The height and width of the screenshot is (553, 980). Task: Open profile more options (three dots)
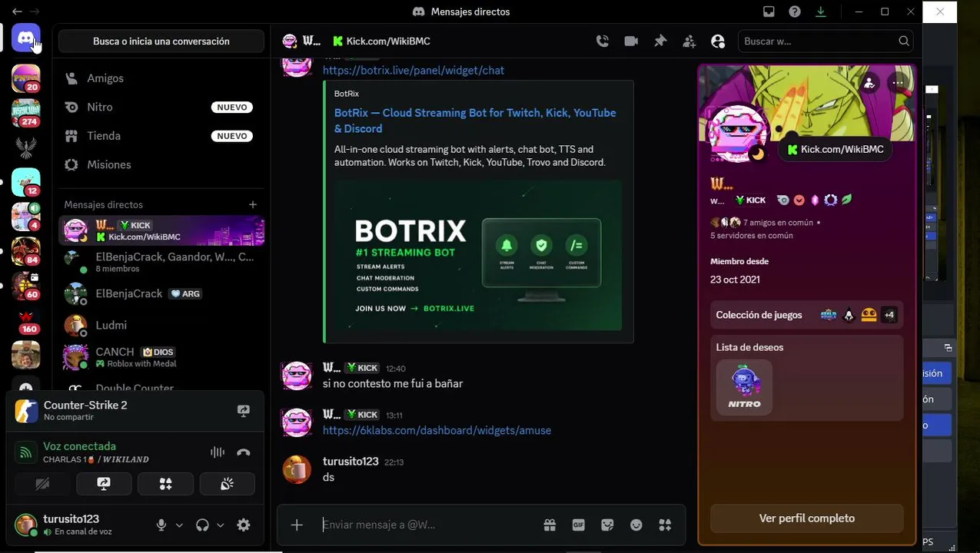[898, 83]
